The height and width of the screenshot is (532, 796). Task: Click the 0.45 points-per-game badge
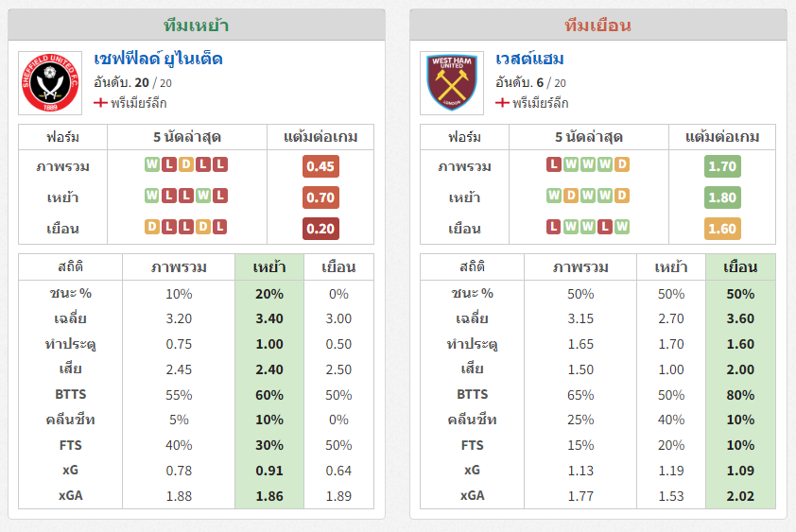click(320, 166)
